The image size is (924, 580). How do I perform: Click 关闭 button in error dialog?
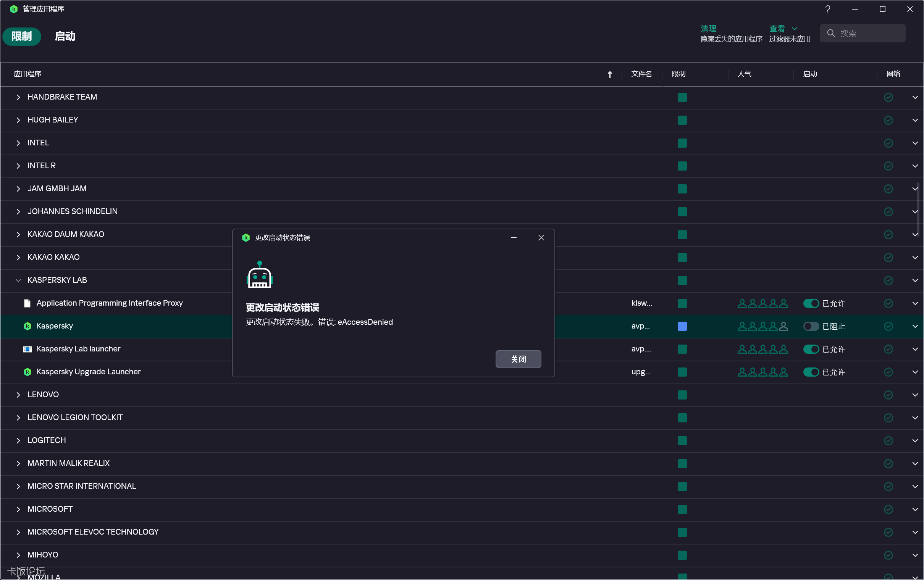518,359
